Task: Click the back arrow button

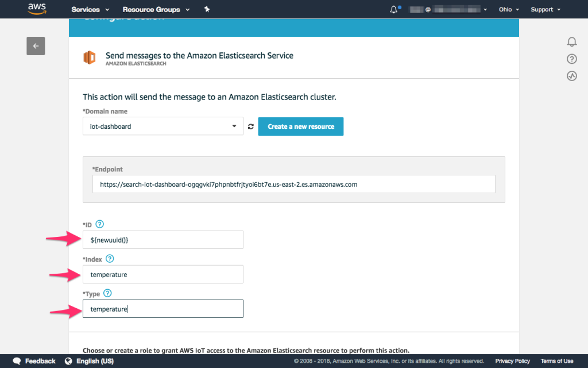Action: (x=36, y=46)
